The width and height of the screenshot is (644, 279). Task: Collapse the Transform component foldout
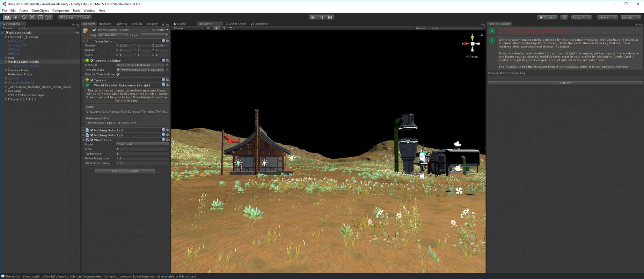[83, 41]
